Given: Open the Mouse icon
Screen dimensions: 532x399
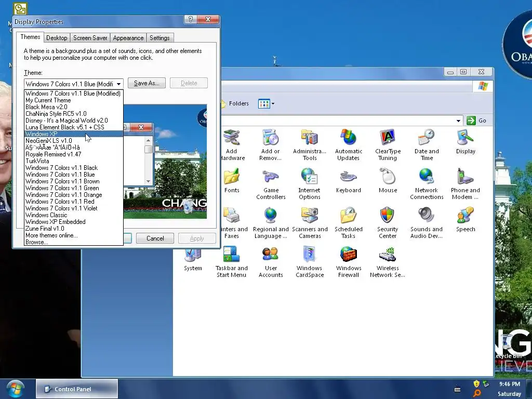Looking at the screenshot, I should tap(388, 180).
